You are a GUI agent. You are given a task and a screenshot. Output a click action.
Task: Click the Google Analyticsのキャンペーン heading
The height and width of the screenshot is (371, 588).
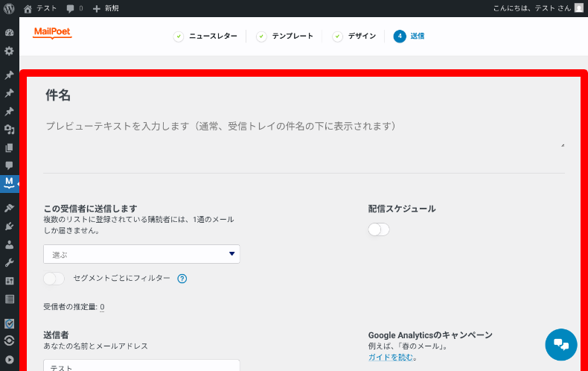coord(430,335)
